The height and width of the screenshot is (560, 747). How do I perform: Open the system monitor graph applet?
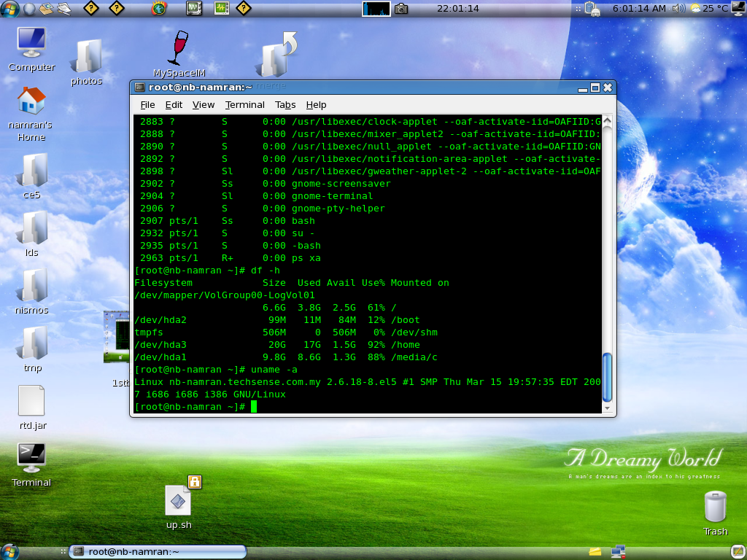376,9
